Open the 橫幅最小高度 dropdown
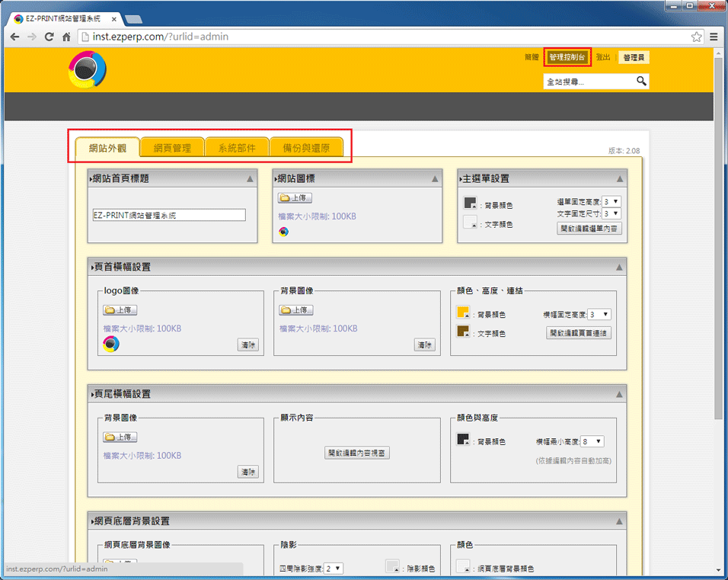Image resolution: width=728 pixels, height=580 pixels. [x=592, y=441]
